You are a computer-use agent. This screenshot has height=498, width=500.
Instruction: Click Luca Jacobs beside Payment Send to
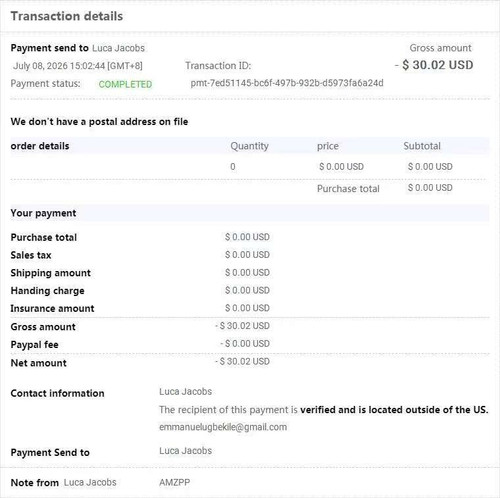pos(185,451)
